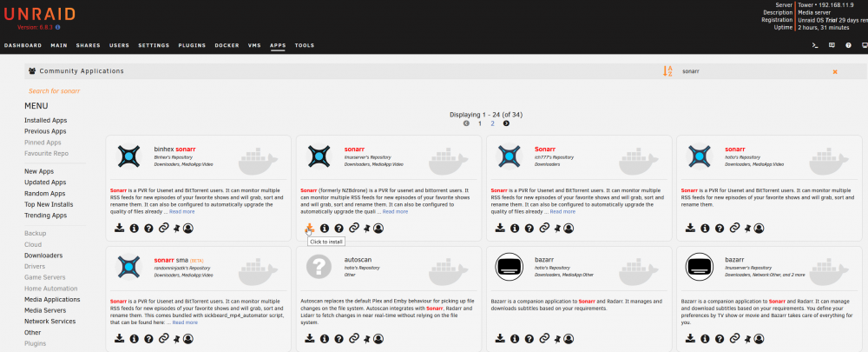Open the Settings menu
868x352 pixels.
point(154,45)
